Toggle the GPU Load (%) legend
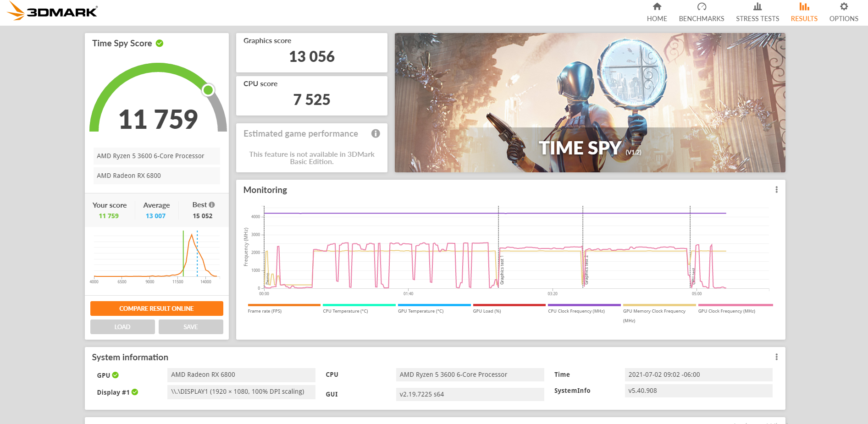This screenshot has width=868, height=424. 487,311
